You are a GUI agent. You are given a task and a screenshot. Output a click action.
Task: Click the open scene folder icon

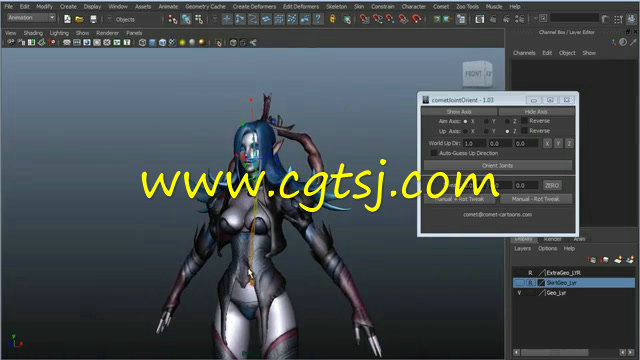tap(80, 19)
